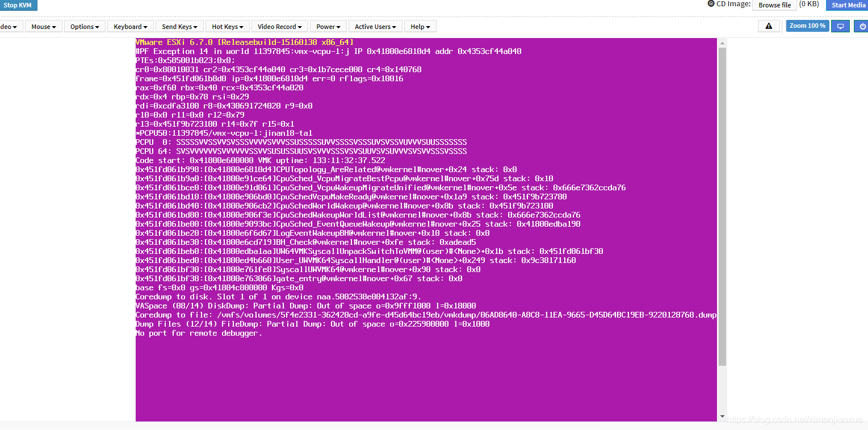
Task: Click the Start Media button
Action: coord(848,5)
